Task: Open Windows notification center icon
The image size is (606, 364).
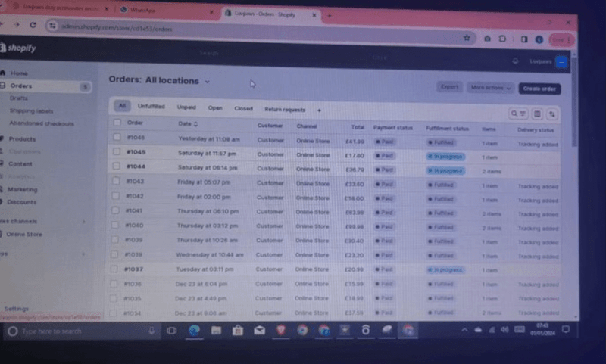Action: [x=566, y=329]
